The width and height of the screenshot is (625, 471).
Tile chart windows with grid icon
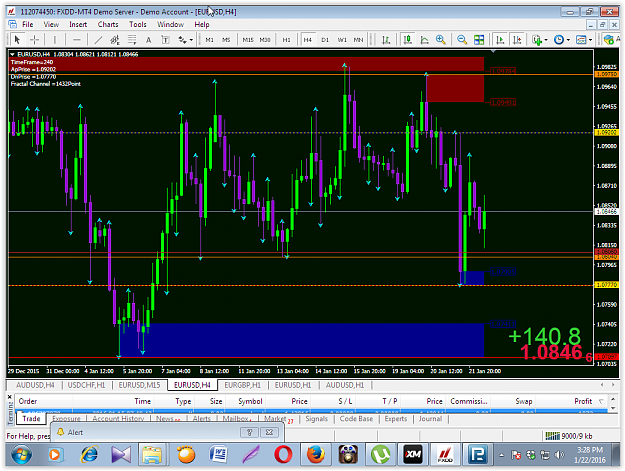(479, 39)
